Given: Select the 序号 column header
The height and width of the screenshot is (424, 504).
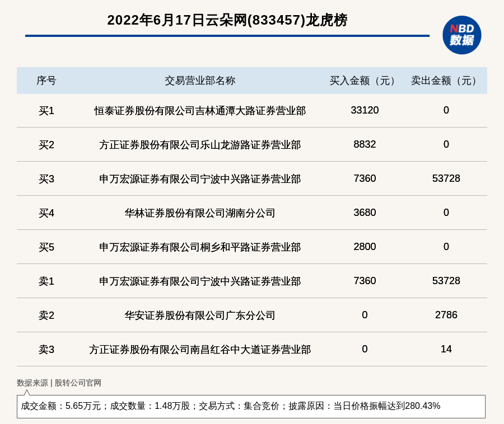Looking at the screenshot, I should [46, 81].
